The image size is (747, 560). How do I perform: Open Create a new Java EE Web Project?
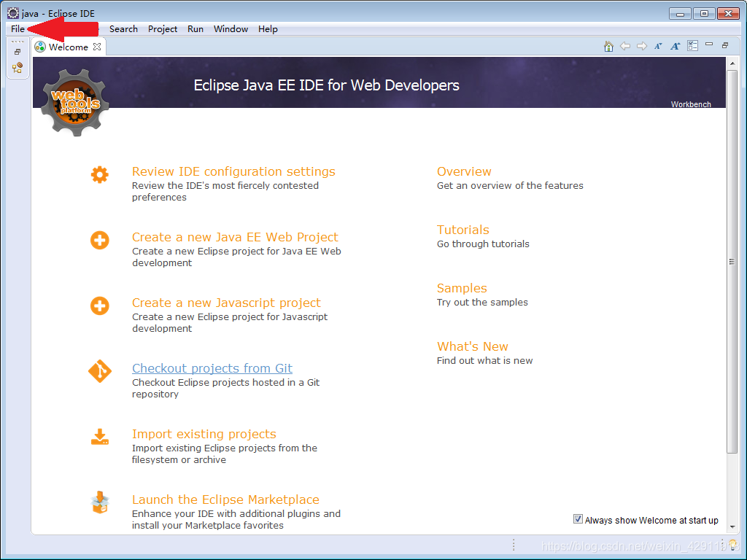pos(235,237)
